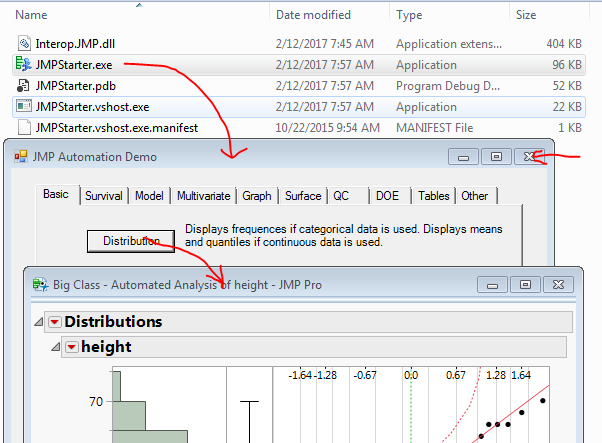Select the Interop.JMP.dll file name
Viewport: 602px width, 443px height.
75,44
